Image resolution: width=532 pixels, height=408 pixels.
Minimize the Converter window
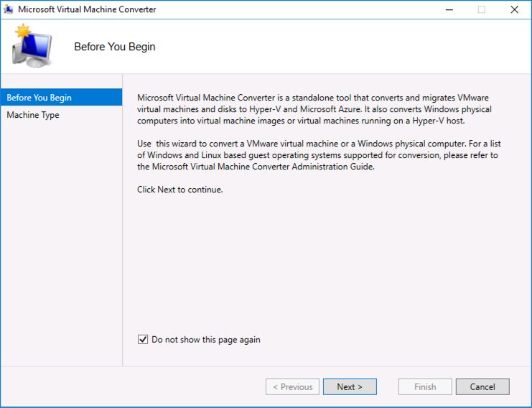click(x=449, y=9)
